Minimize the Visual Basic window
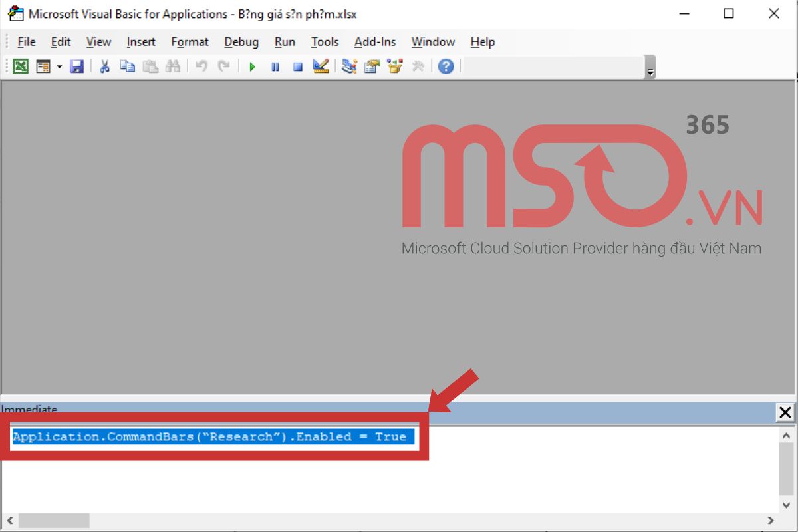 [684, 13]
